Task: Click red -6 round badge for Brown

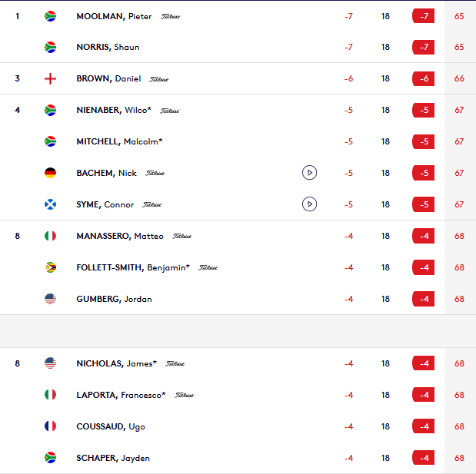Action: (423, 79)
